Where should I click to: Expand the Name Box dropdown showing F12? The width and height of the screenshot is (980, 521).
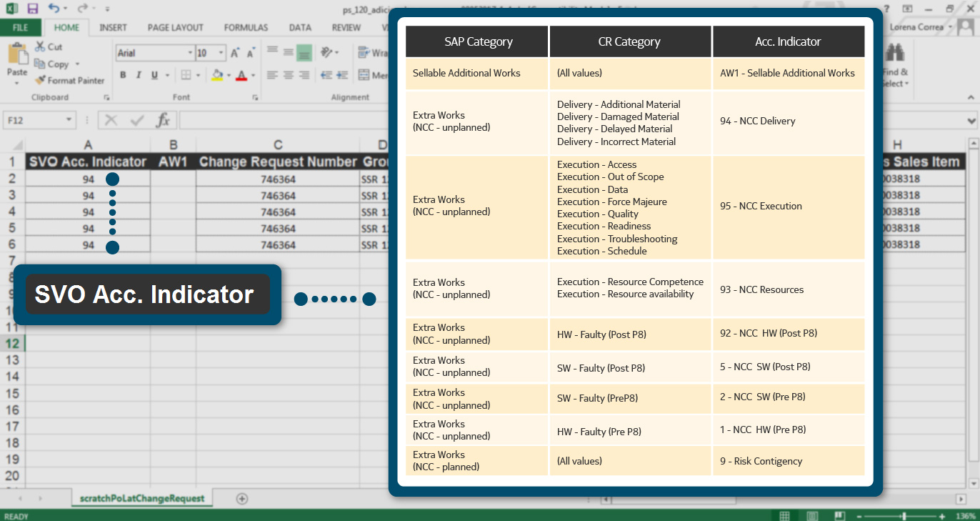coord(69,120)
